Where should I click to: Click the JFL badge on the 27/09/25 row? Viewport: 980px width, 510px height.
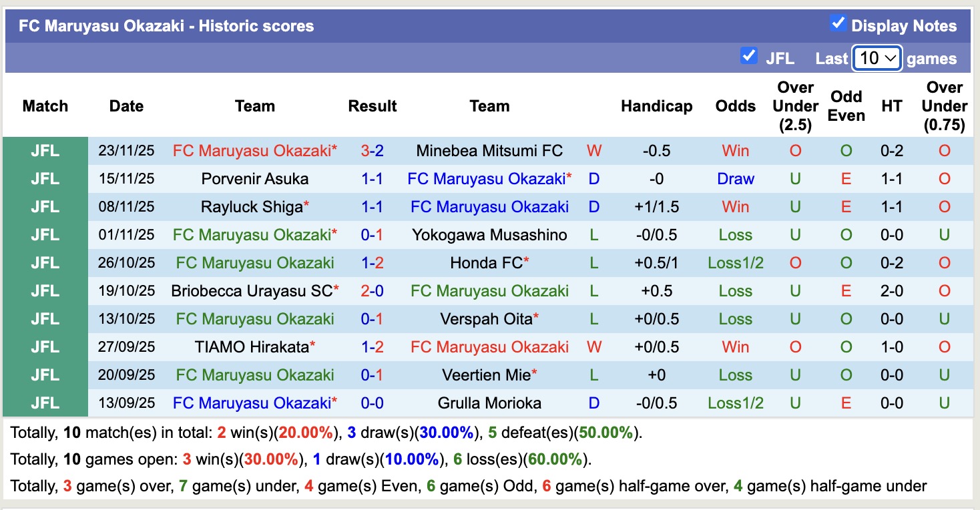(44, 347)
